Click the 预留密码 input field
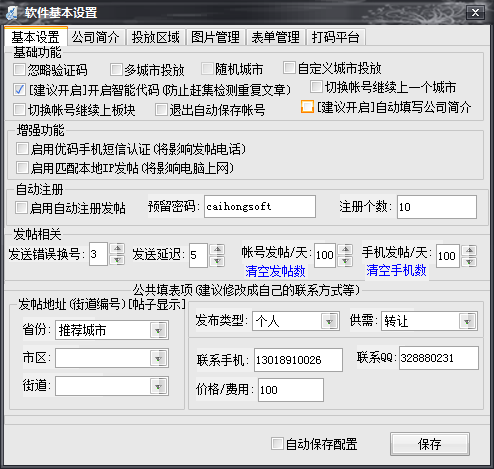The image size is (494, 469). [260, 207]
